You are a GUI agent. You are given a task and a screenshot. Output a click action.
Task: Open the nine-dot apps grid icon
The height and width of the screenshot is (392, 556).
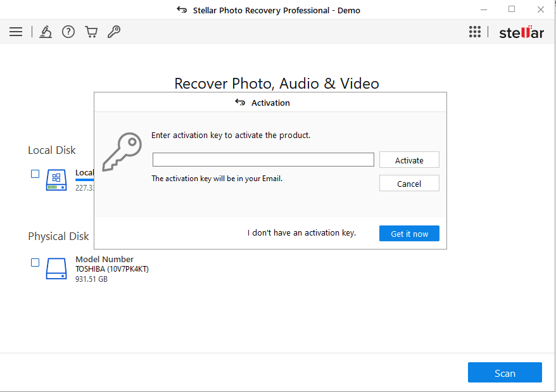475,32
